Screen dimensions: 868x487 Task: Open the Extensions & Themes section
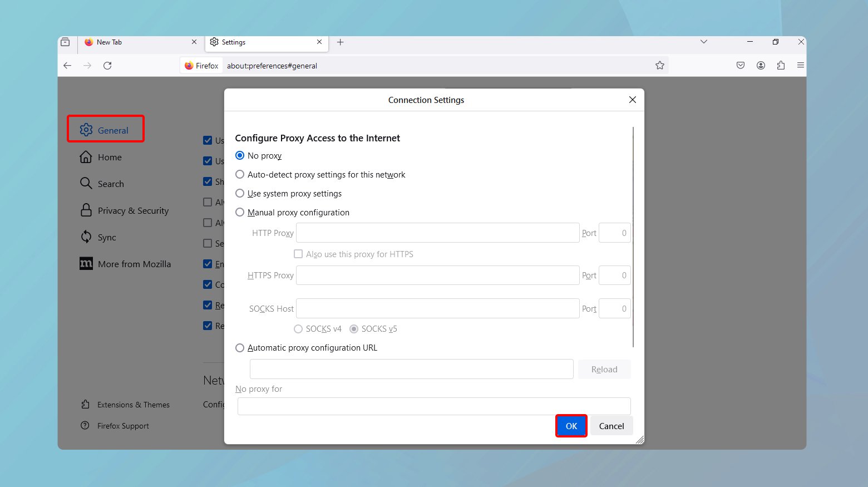click(133, 404)
